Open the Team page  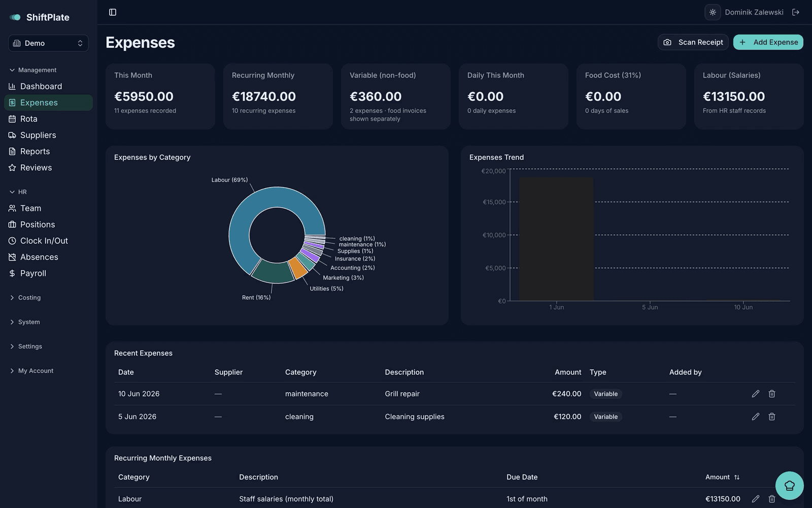pos(48,208)
